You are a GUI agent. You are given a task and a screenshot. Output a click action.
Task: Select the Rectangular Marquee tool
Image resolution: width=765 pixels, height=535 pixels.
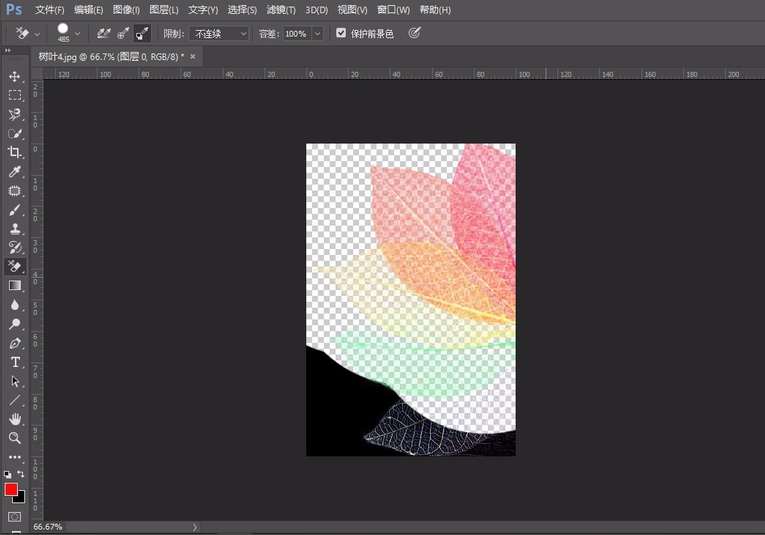pos(15,95)
